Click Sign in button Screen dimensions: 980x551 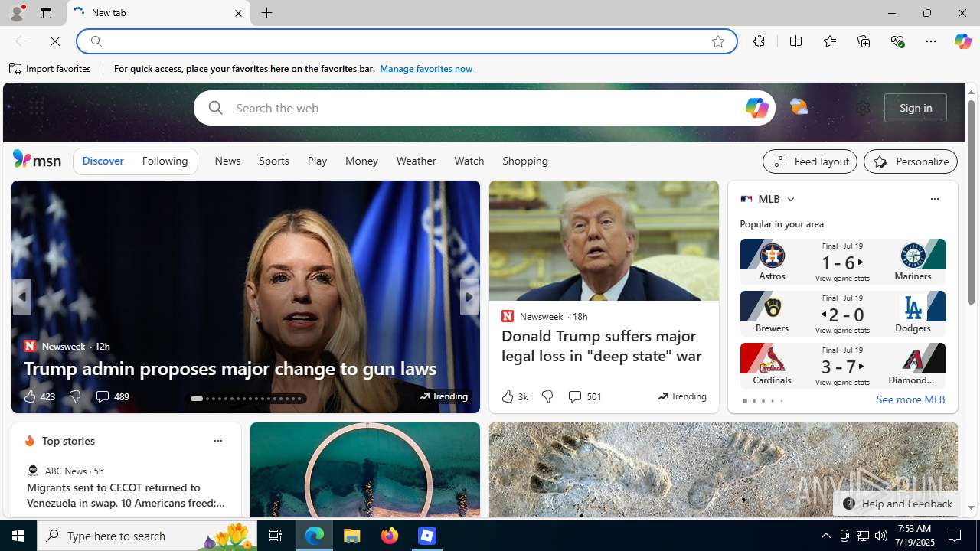(x=915, y=108)
